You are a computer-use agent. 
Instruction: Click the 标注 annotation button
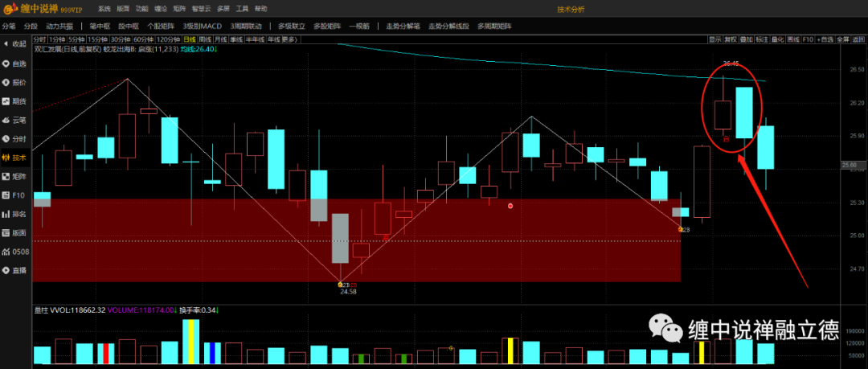(762, 39)
